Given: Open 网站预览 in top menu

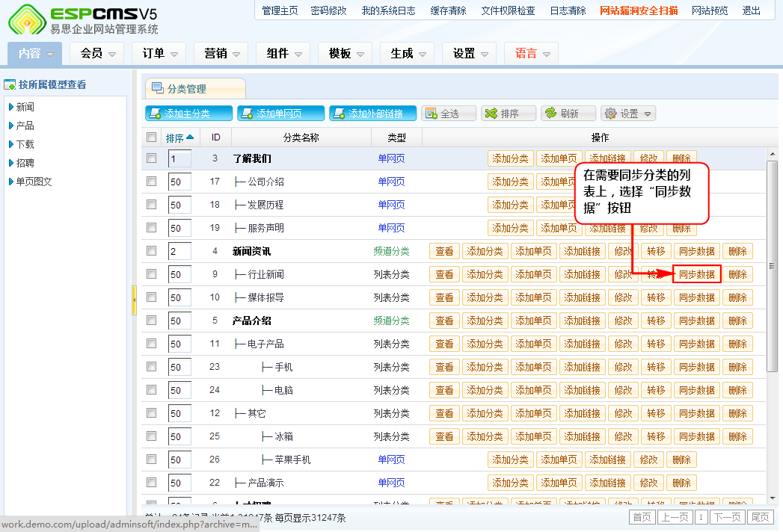Looking at the screenshot, I should (710, 10).
